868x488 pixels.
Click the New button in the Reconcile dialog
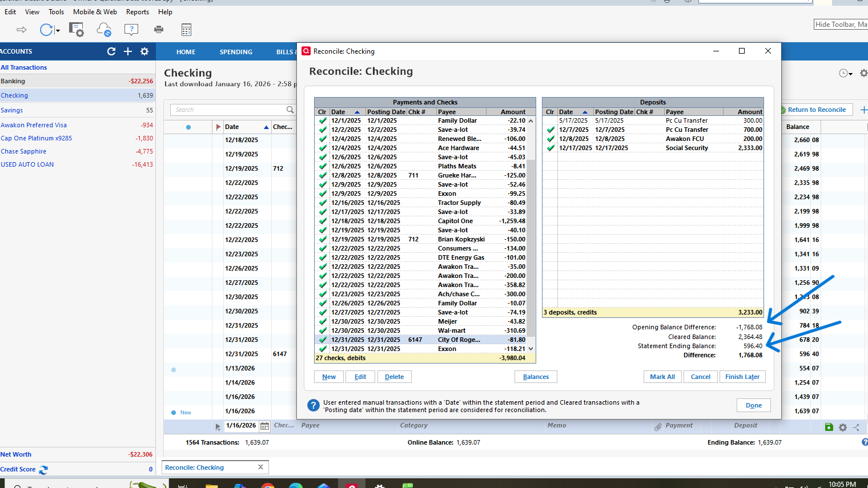[x=329, y=377]
